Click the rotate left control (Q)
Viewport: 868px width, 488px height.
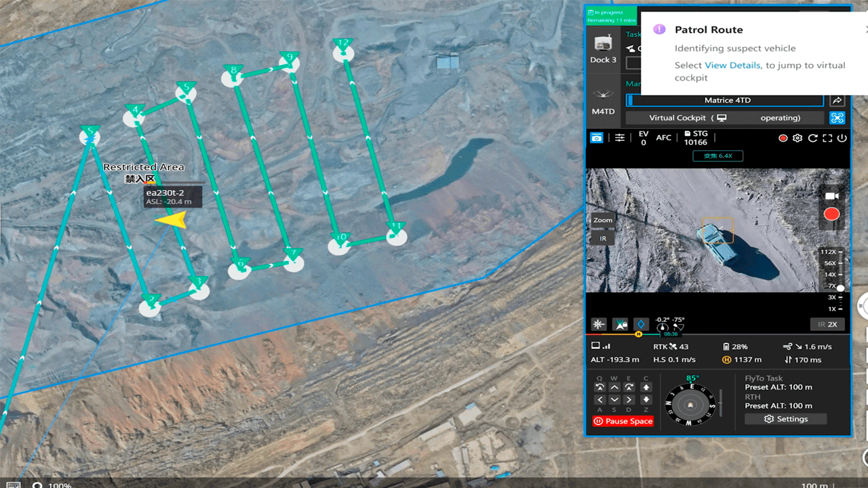click(599, 387)
